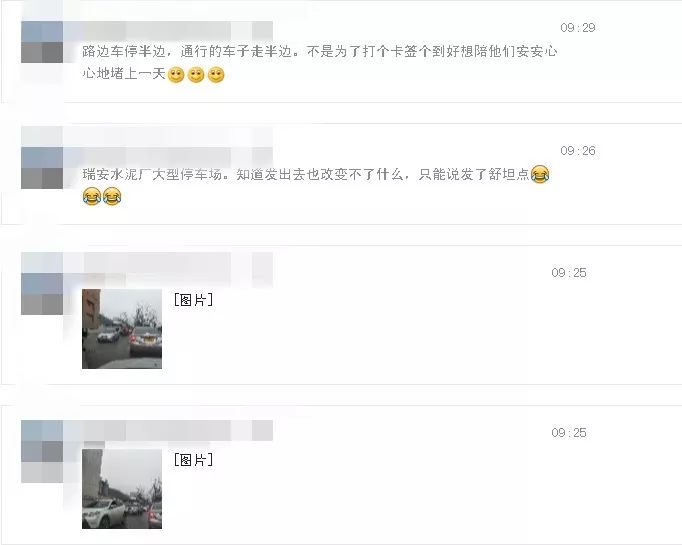Click the avatar of the last 09:25 poster

(x=42, y=452)
